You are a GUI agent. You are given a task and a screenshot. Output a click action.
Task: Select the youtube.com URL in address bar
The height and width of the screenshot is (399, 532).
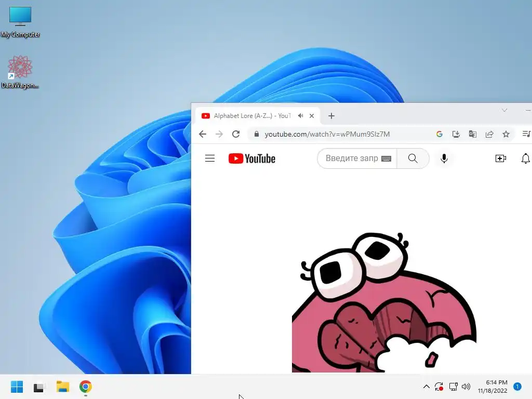click(x=327, y=134)
